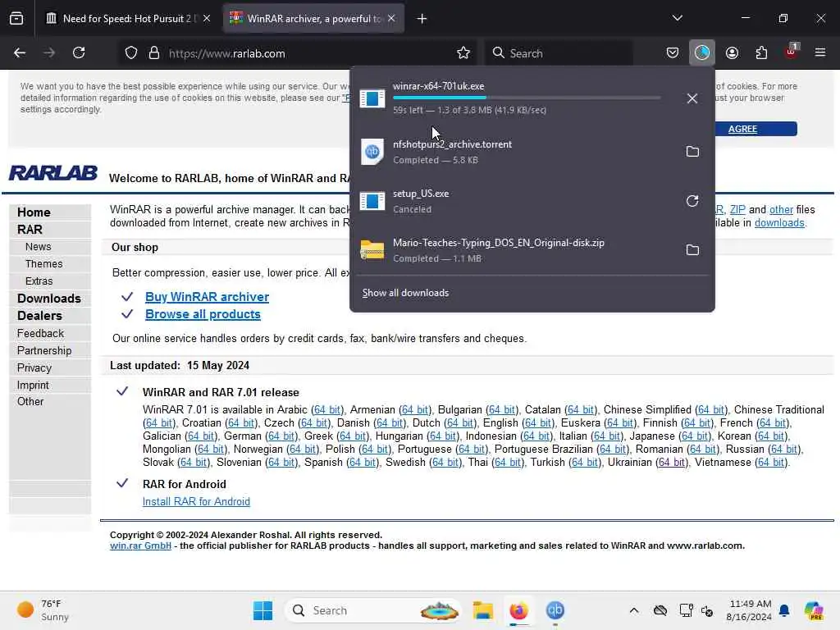Open Extras in the sidebar menu
Viewport: 840px width, 630px height.
click(x=39, y=281)
